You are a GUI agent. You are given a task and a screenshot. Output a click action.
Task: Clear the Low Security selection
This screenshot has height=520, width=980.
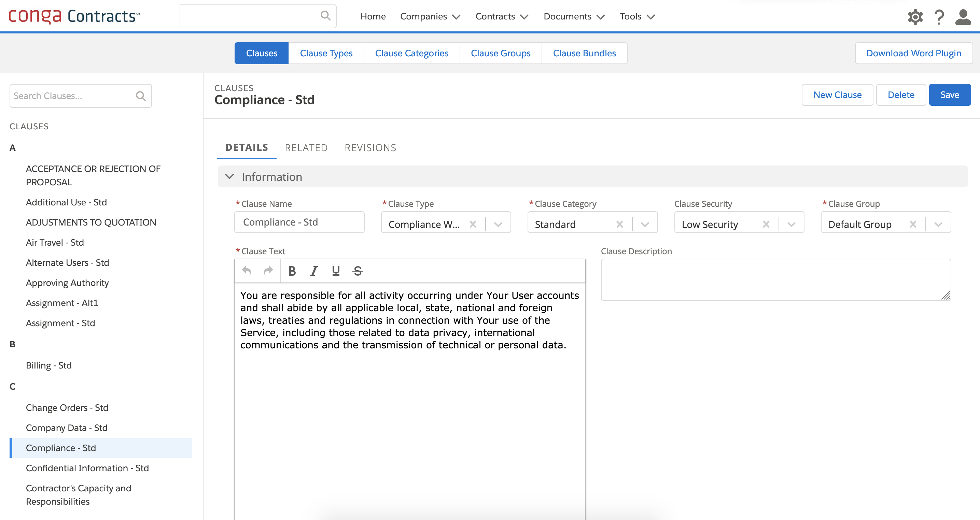(x=766, y=224)
